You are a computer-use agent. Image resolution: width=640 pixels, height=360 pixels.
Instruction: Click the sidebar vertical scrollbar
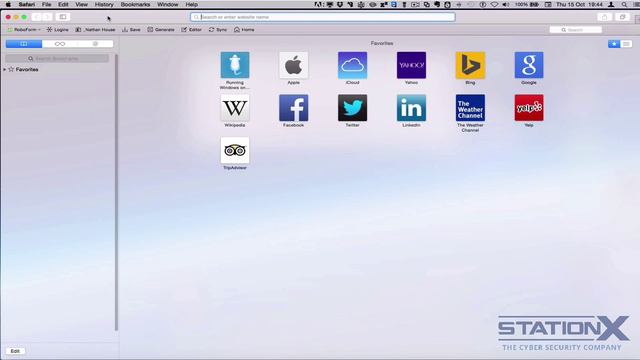tap(116, 192)
